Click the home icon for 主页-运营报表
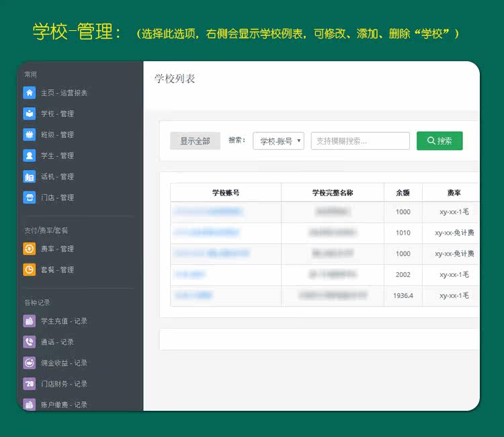The width and height of the screenshot is (504, 437). tap(30, 93)
